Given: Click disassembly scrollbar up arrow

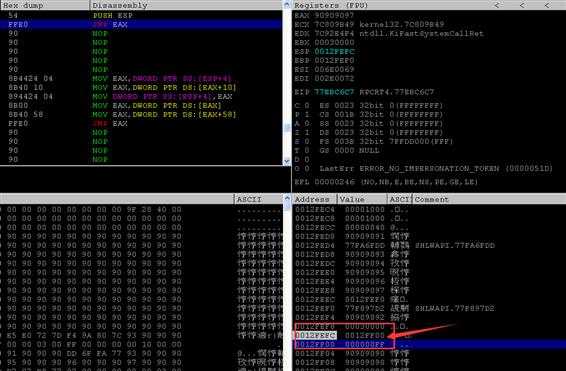Looking at the screenshot, I should [x=287, y=5].
